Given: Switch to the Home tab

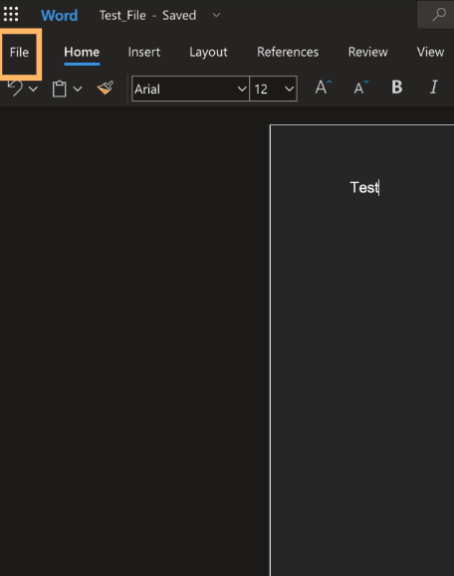Looking at the screenshot, I should 82,52.
